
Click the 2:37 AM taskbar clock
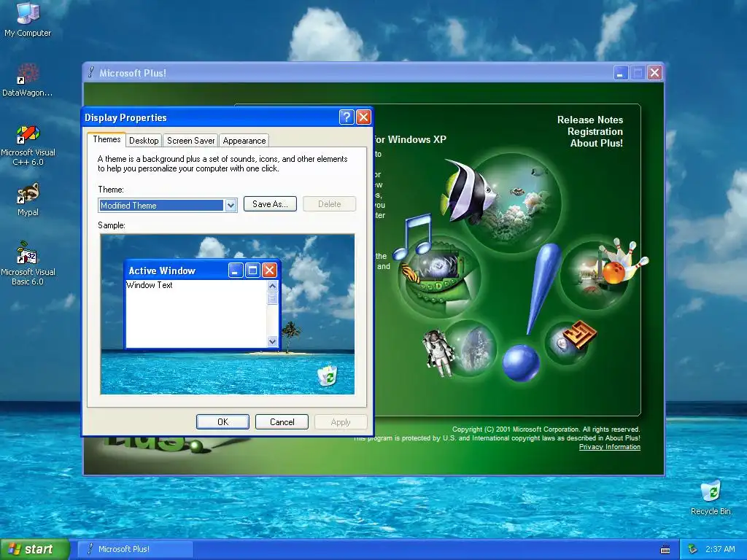click(x=720, y=549)
